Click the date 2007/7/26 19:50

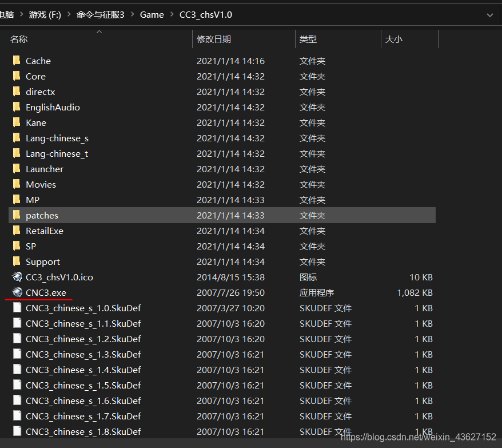[230, 292]
